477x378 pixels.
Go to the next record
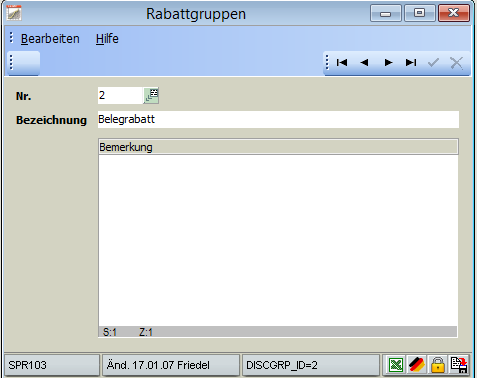point(388,62)
